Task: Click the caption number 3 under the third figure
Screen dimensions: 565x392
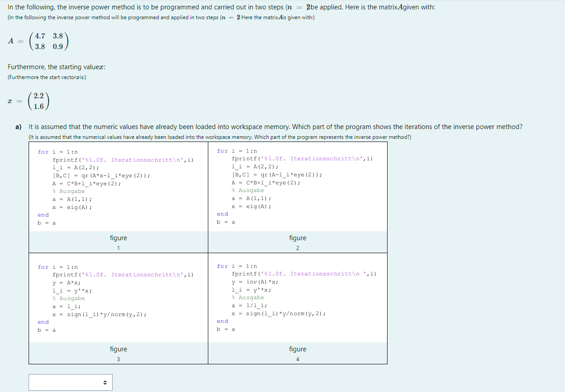Action: click(118, 359)
